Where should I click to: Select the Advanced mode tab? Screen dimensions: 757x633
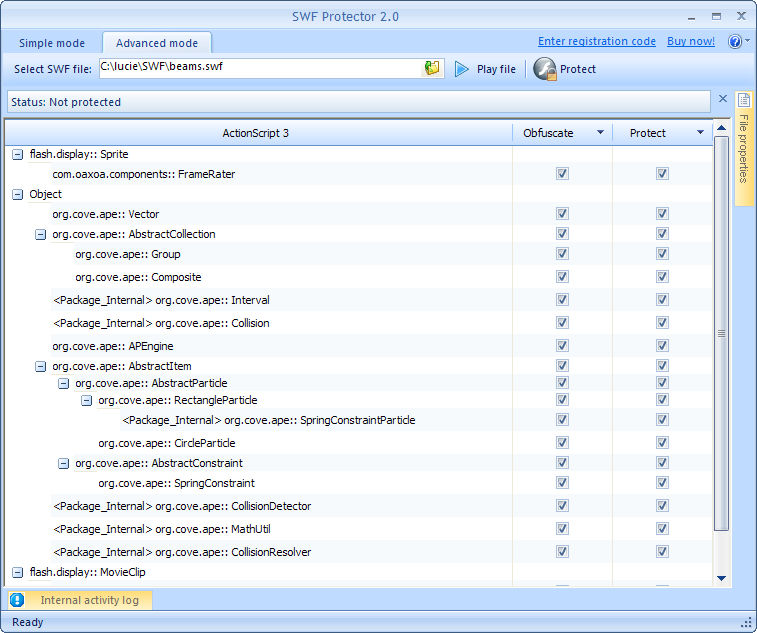click(157, 43)
